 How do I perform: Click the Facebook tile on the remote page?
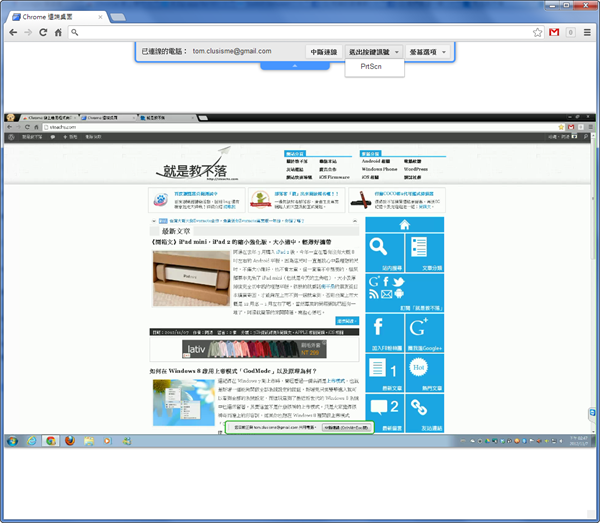point(380,327)
